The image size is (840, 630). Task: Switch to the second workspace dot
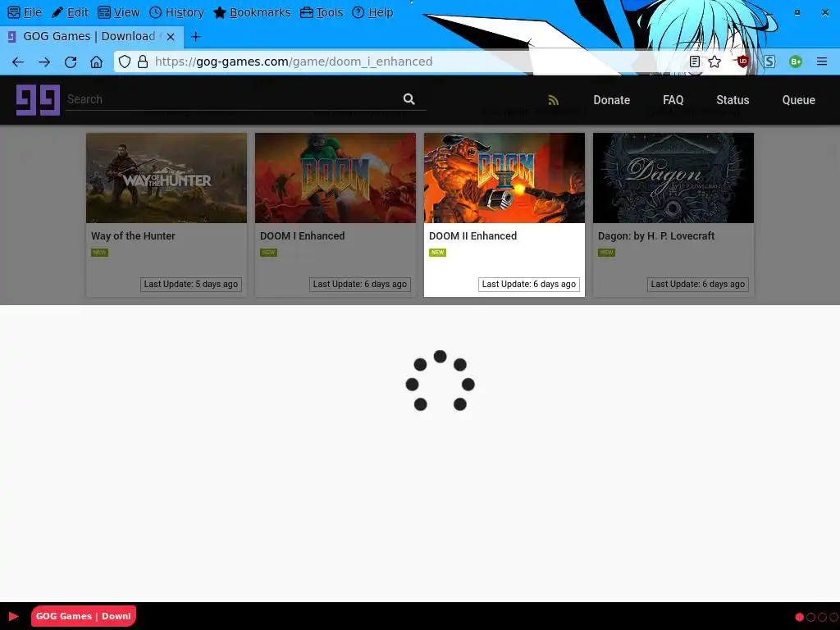coord(810,617)
